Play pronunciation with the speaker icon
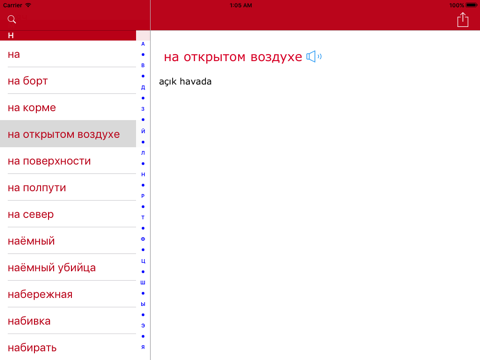480x360 pixels. (314, 57)
